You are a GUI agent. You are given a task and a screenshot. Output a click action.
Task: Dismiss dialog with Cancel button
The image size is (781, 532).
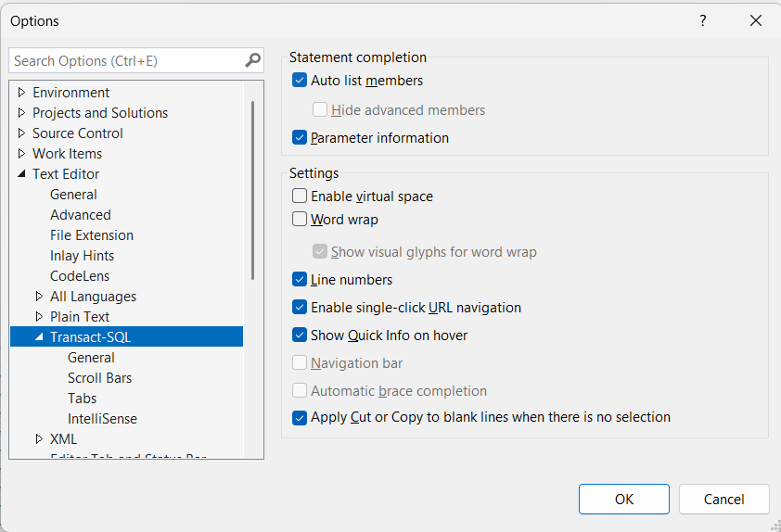click(x=723, y=500)
